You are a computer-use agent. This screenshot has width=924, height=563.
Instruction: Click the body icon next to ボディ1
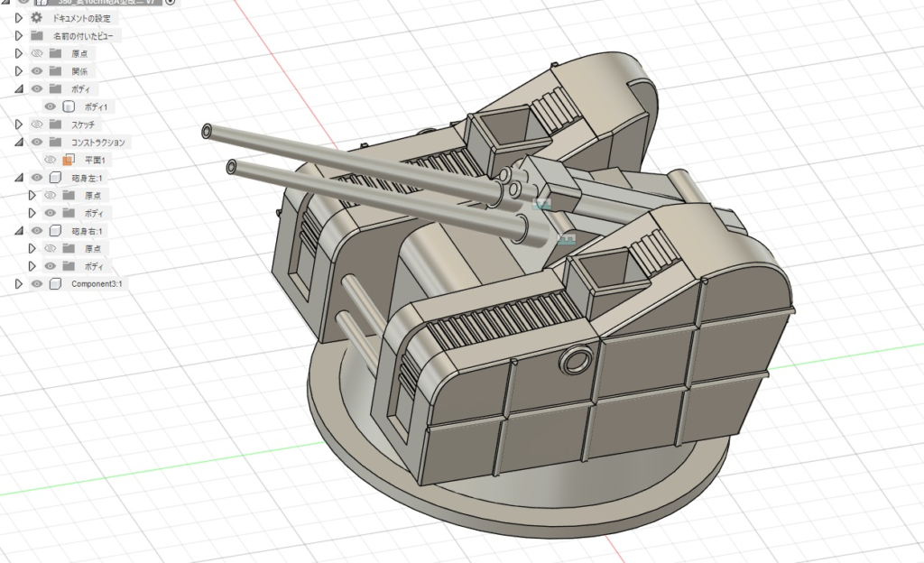(68, 106)
